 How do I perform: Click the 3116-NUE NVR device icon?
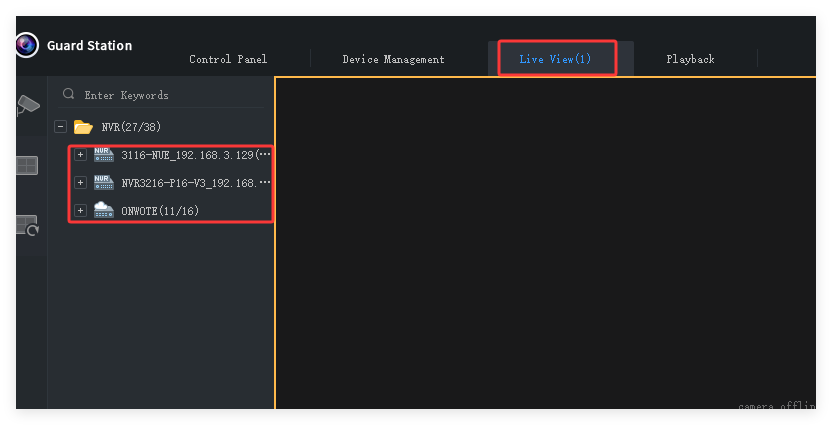click(104, 155)
